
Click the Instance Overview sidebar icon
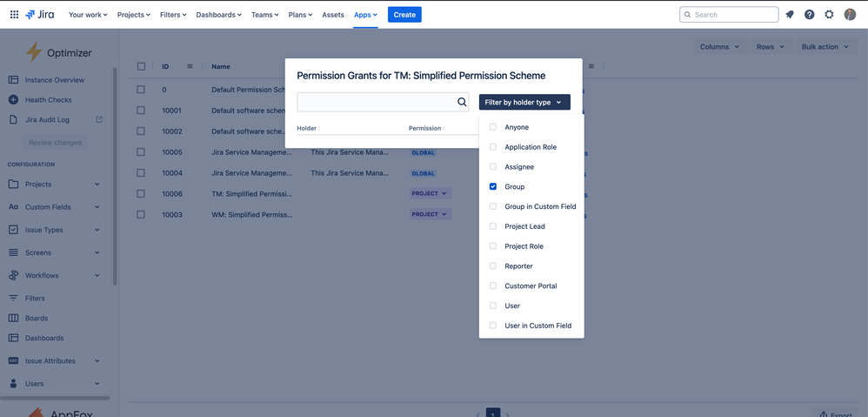point(13,80)
